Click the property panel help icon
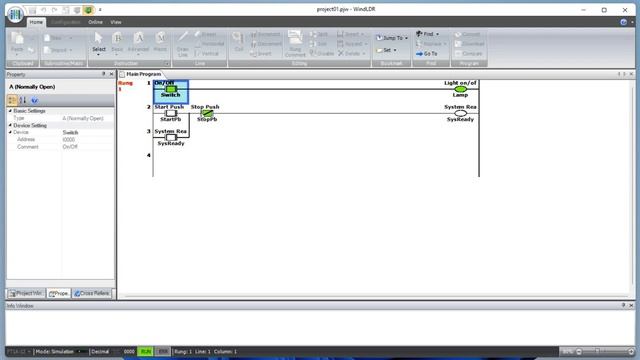Image resolution: width=640 pixels, height=360 pixels. (34, 100)
